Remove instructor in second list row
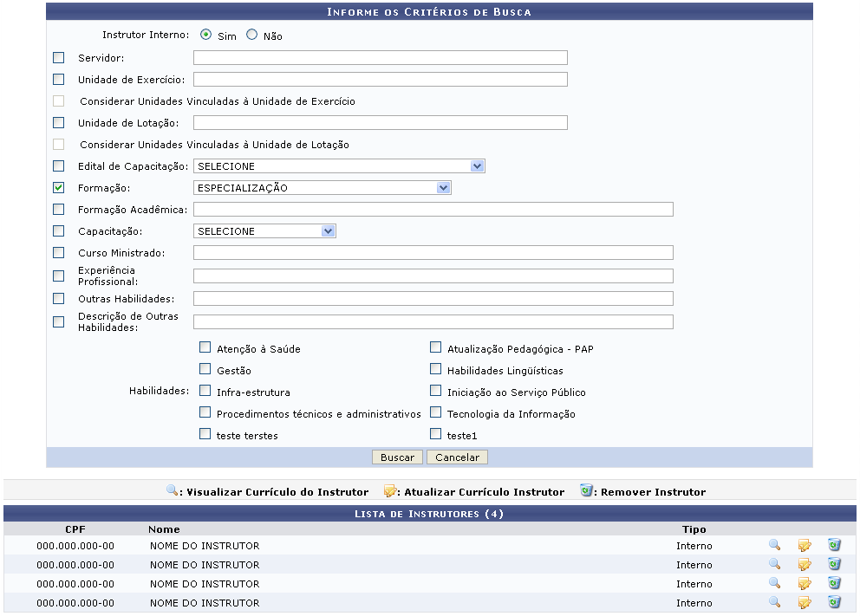Viewport: 860px width, 616px height. [834, 564]
